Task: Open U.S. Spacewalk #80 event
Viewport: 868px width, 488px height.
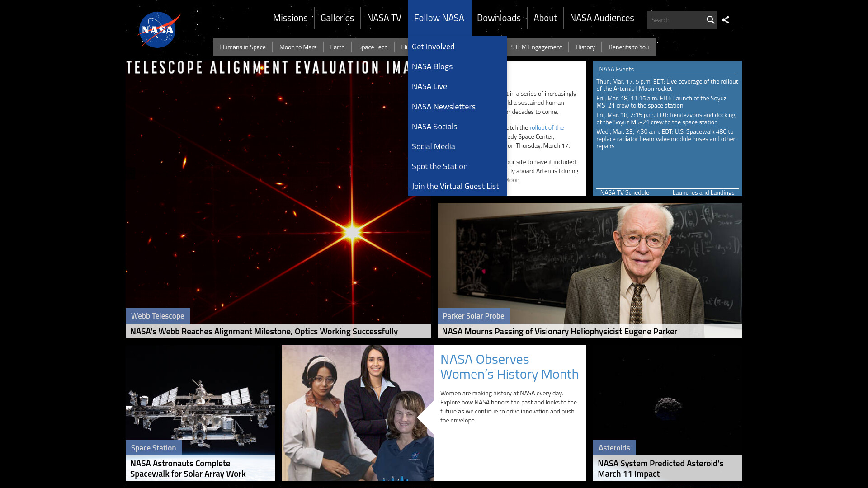Action: [665, 139]
